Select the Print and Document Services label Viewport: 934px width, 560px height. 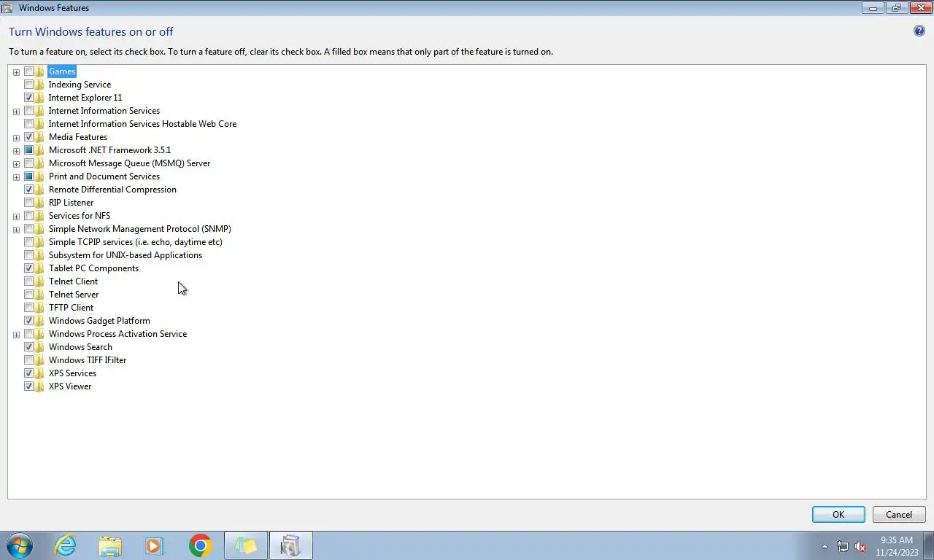coord(104,176)
